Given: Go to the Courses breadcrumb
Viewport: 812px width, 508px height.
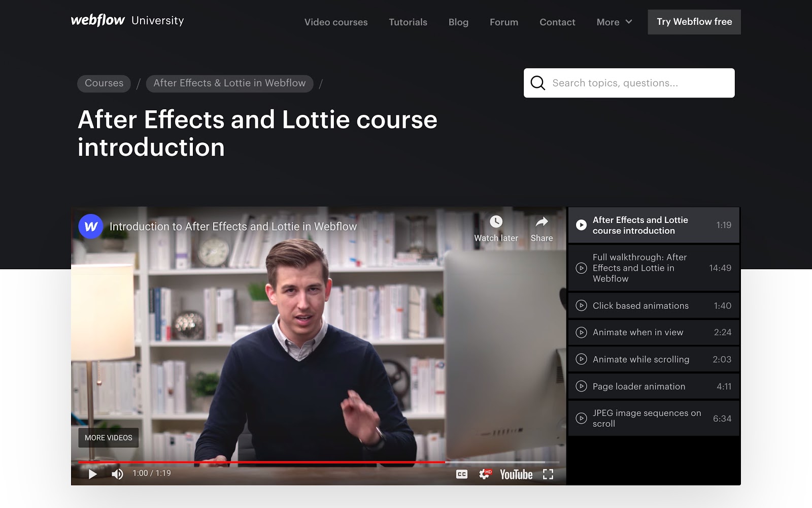Looking at the screenshot, I should coord(104,83).
